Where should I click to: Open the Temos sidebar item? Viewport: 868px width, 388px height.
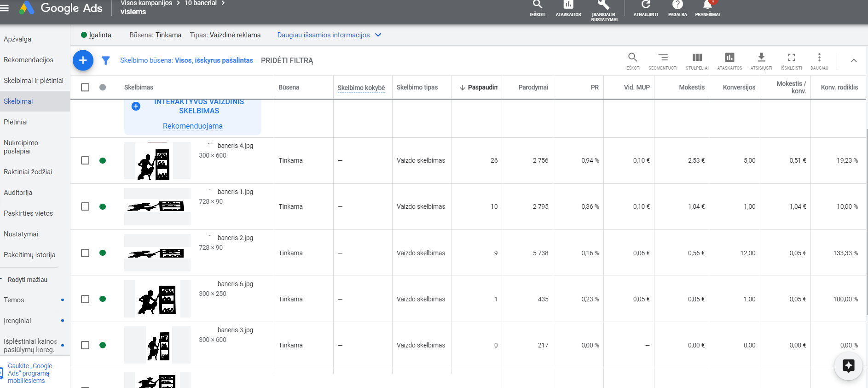(14, 300)
